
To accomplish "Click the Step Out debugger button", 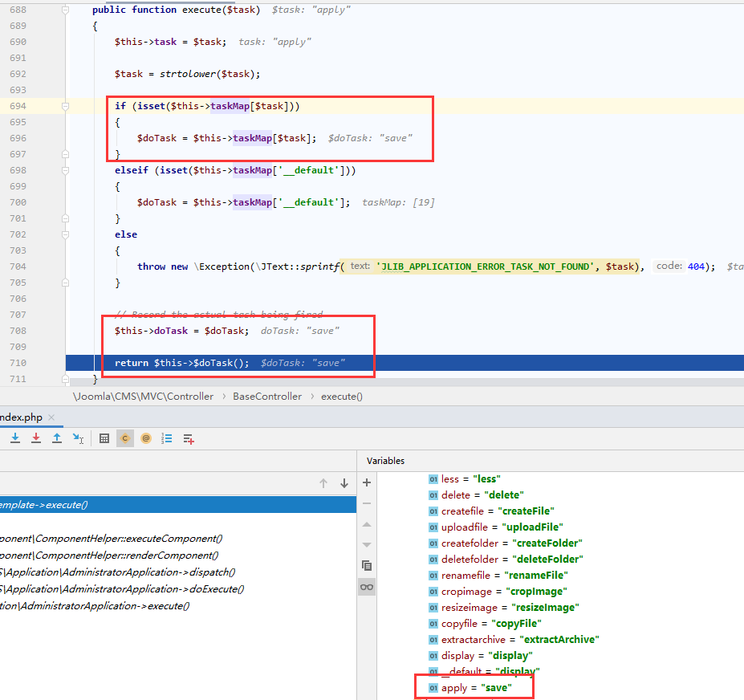I will pyautogui.click(x=57, y=438).
